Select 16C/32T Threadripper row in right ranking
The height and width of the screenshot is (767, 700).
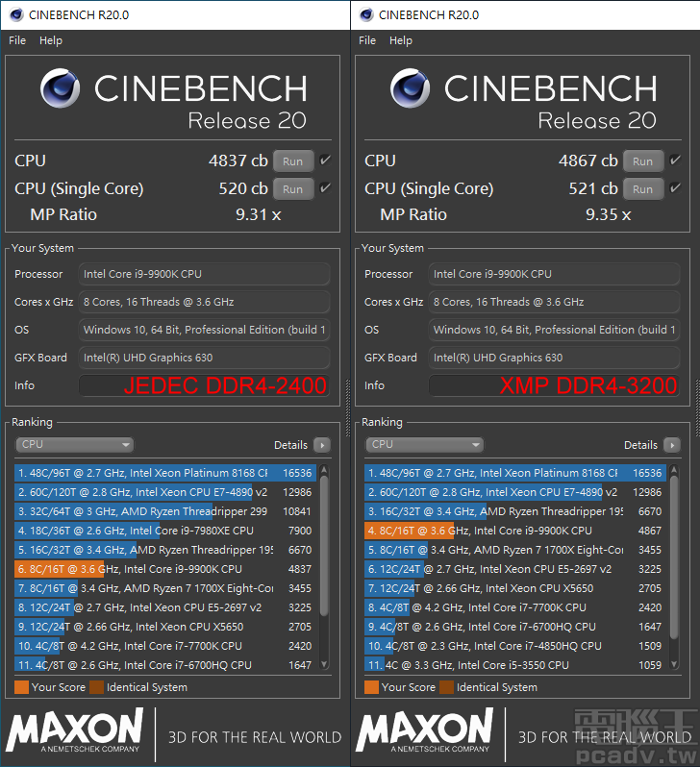[x=515, y=511]
